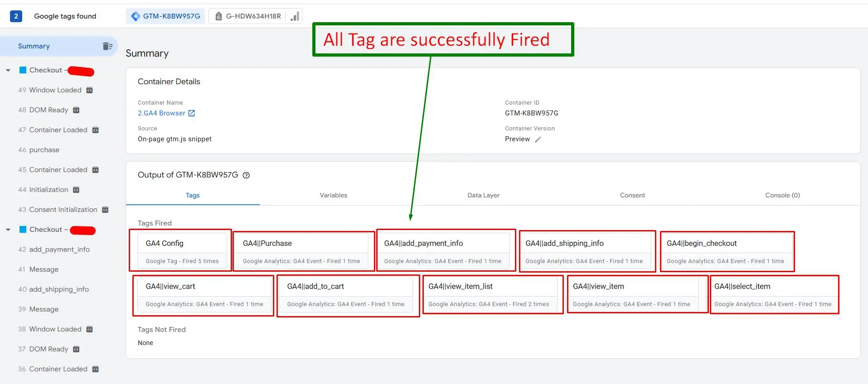Open the GA4 Config tag card
This screenshot has height=384, width=868.
pyautogui.click(x=182, y=251)
